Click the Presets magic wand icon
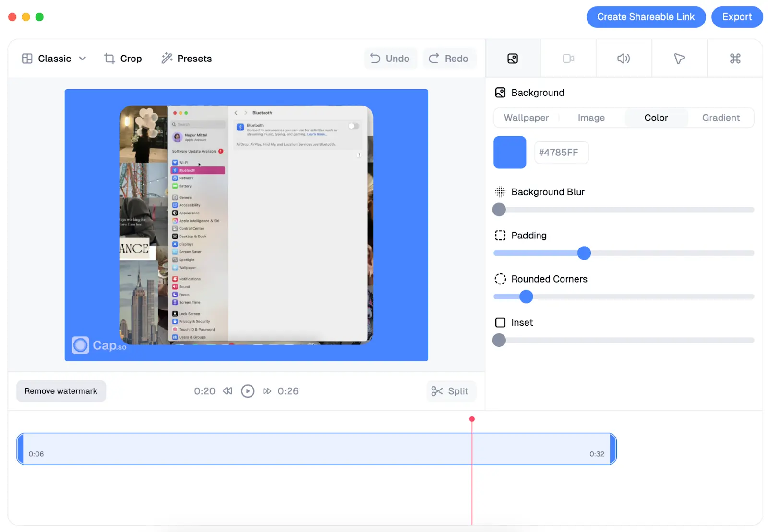 (x=167, y=59)
